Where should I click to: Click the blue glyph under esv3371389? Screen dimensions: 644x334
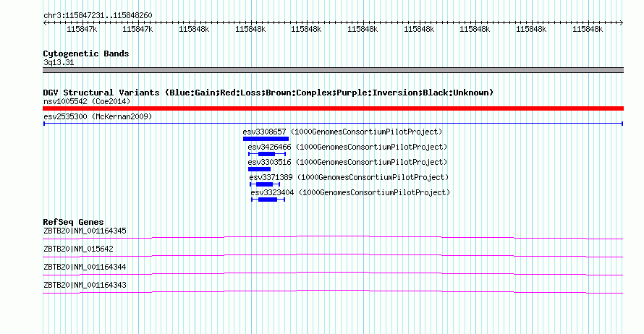265,184
